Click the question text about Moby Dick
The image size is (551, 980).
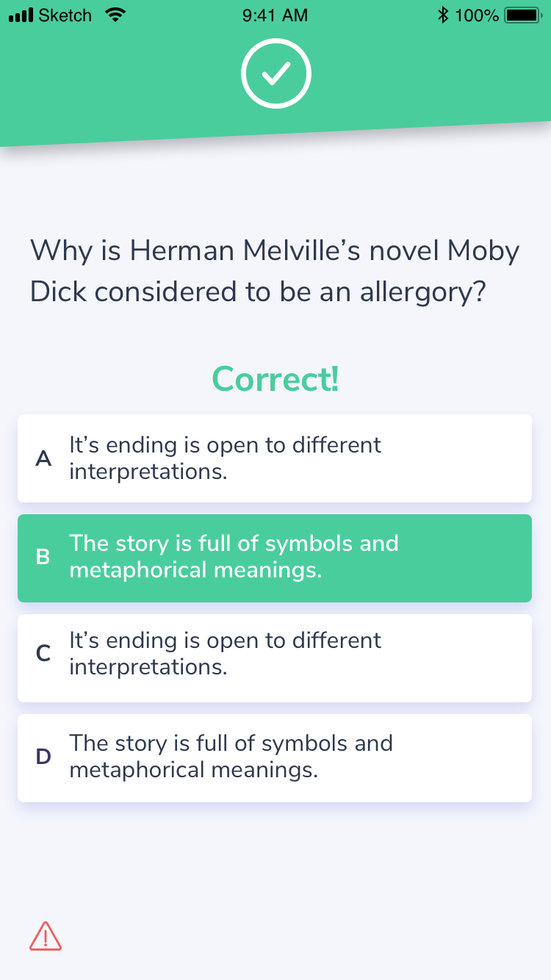tap(275, 270)
